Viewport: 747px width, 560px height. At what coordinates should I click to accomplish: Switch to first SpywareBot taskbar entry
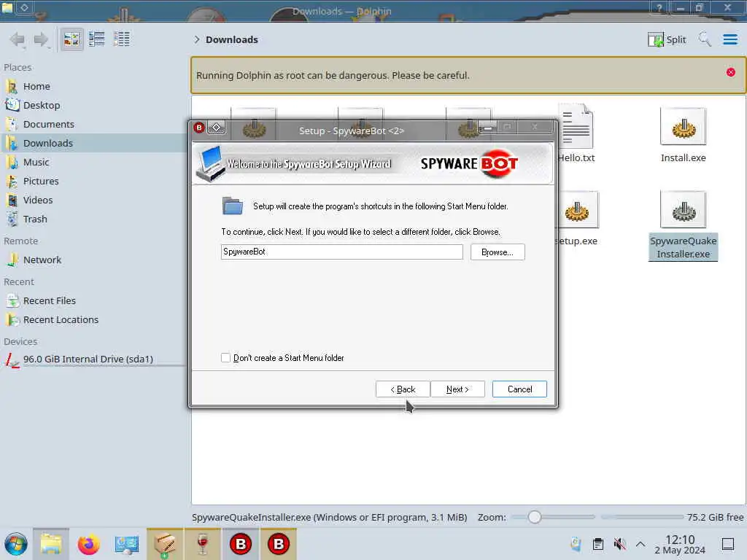(241, 544)
